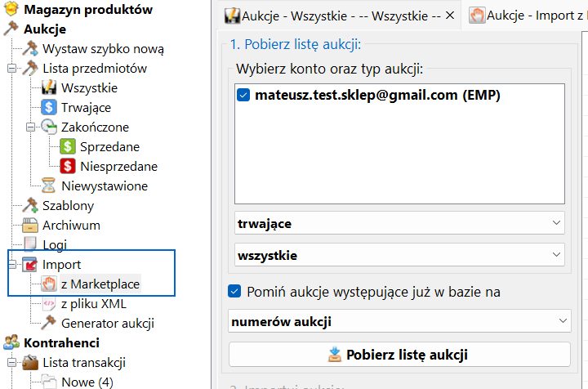Open the wszystkie dropdown
The width and height of the screenshot is (588, 389).
pyautogui.click(x=399, y=255)
